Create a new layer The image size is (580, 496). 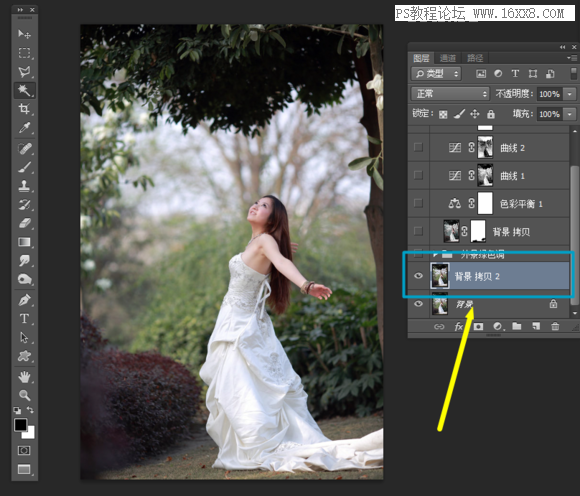tap(536, 326)
